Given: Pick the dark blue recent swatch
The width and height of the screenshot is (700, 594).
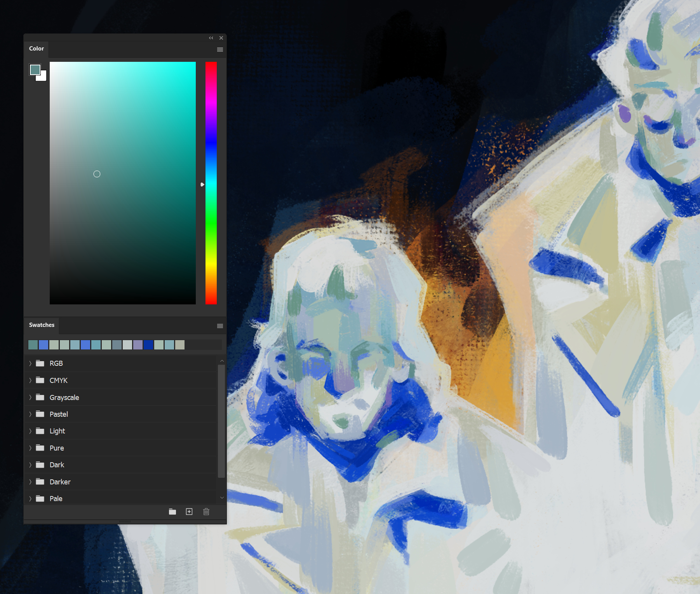Looking at the screenshot, I should [x=148, y=345].
